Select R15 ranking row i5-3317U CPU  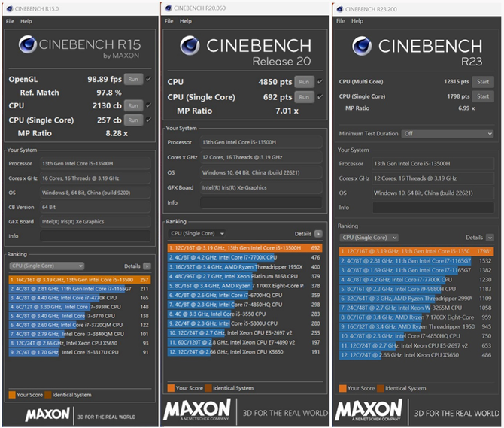point(80,352)
